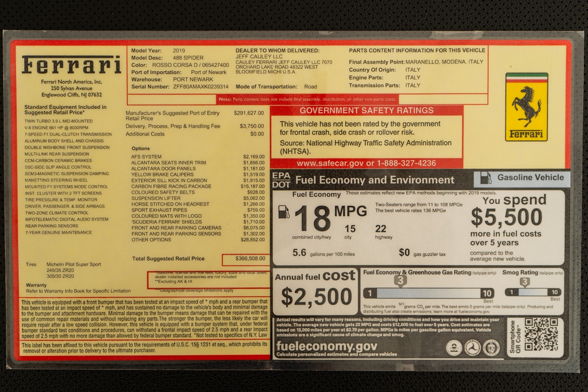The image size is (588, 392).
Task: Click the EPA flower seal
Action: click(x=454, y=348)
